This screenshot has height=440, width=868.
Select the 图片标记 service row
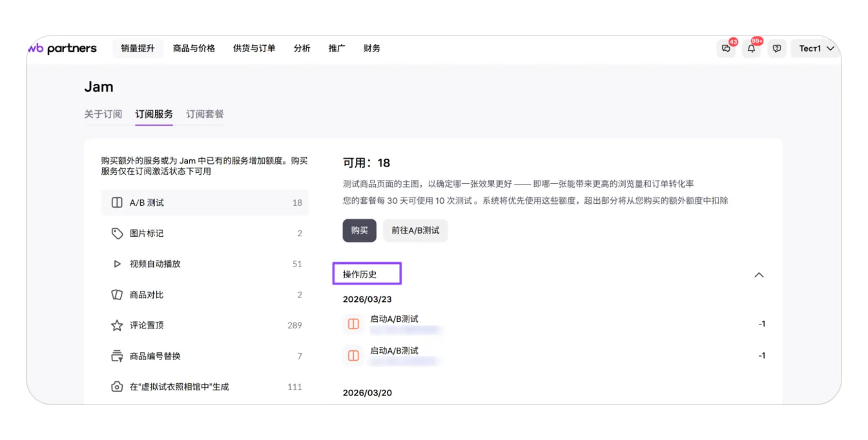tap(205, 234)
